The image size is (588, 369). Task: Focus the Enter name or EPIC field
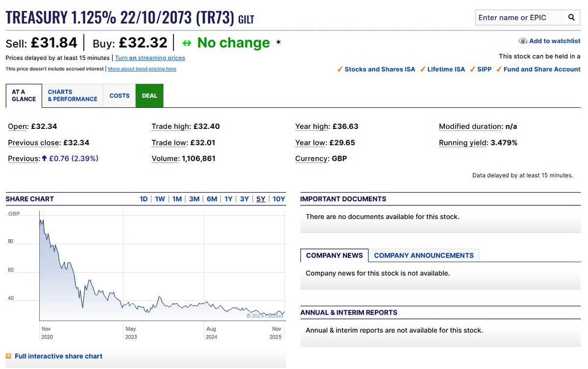pos(520,18)
